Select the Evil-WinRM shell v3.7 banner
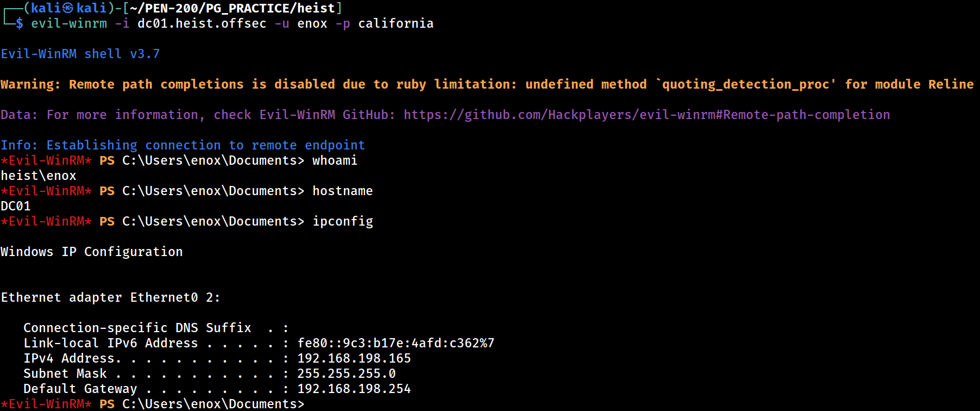Screen dimensions: 980x411 (x=80, y=54)
